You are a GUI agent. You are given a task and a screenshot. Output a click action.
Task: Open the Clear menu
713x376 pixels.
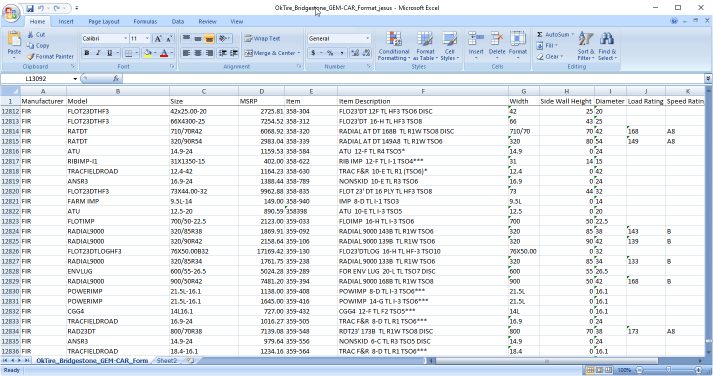[549, 56]
